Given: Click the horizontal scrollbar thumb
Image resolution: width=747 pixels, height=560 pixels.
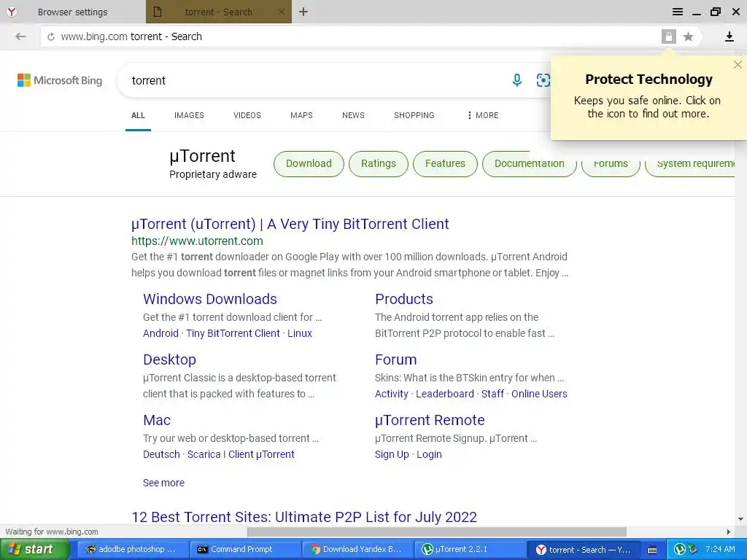Looking at the screenshot, I should [x=436, y=532].
